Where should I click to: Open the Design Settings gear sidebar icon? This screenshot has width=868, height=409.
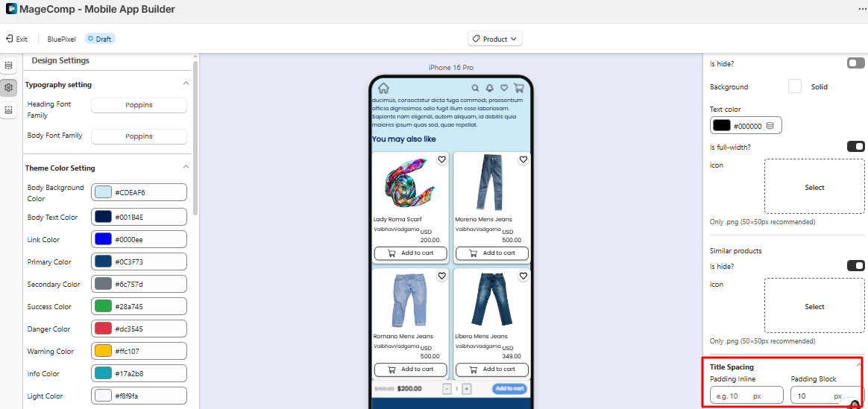tap(8, 87)
